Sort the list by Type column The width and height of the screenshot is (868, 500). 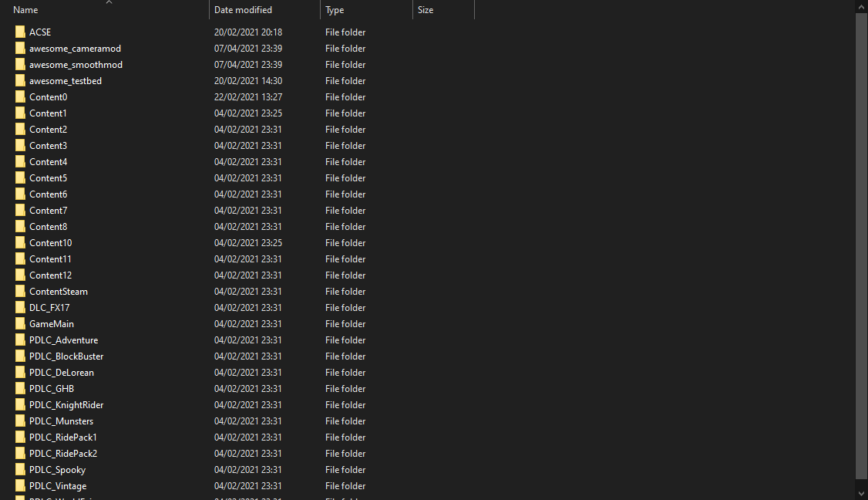pyautogui.click(x=334, y=9)
